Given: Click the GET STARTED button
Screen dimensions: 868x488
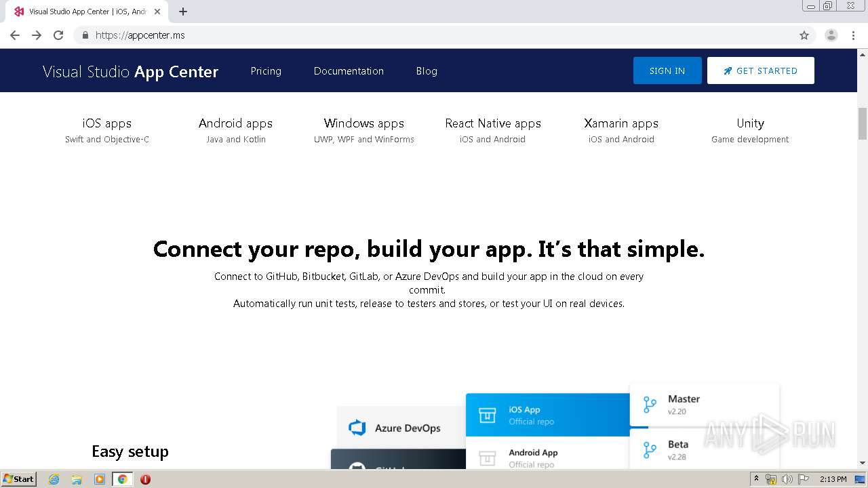Looking at the screenshot, I should (760, 70).
